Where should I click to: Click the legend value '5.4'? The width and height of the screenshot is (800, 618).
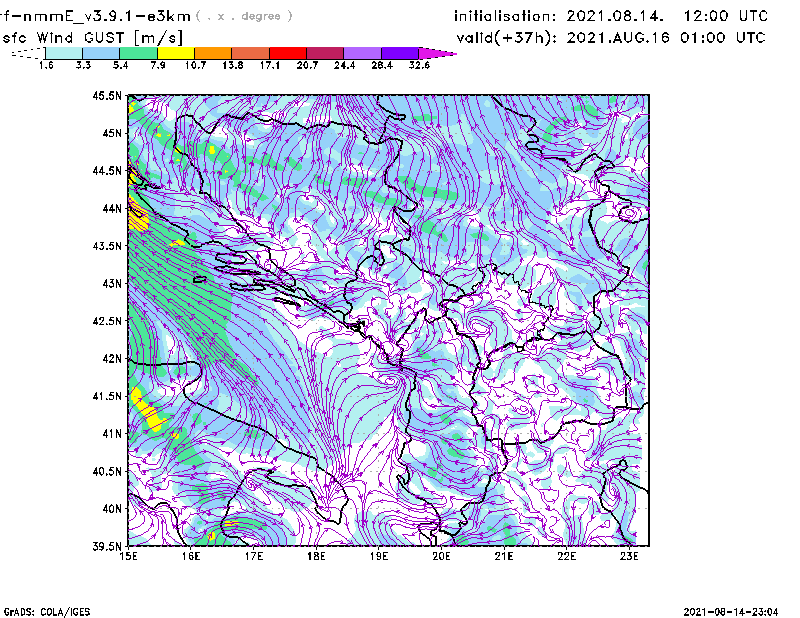coord(120,65)
